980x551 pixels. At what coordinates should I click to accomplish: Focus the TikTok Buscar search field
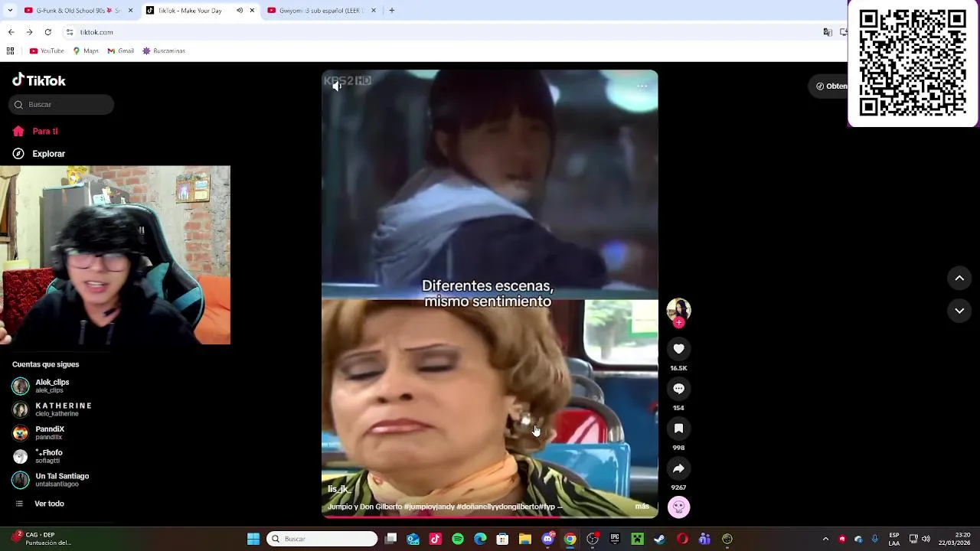point(62,105)
